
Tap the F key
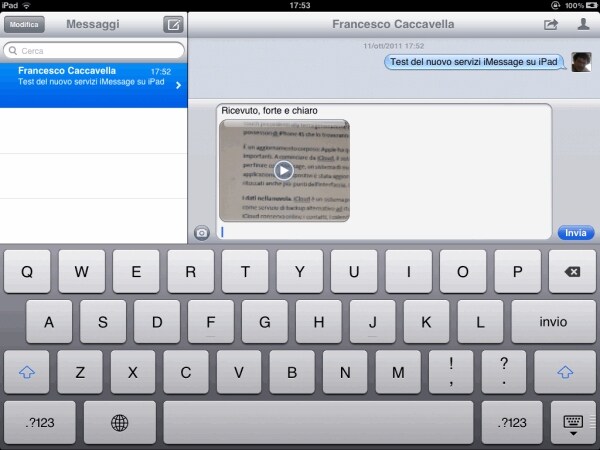click(211, 322)
